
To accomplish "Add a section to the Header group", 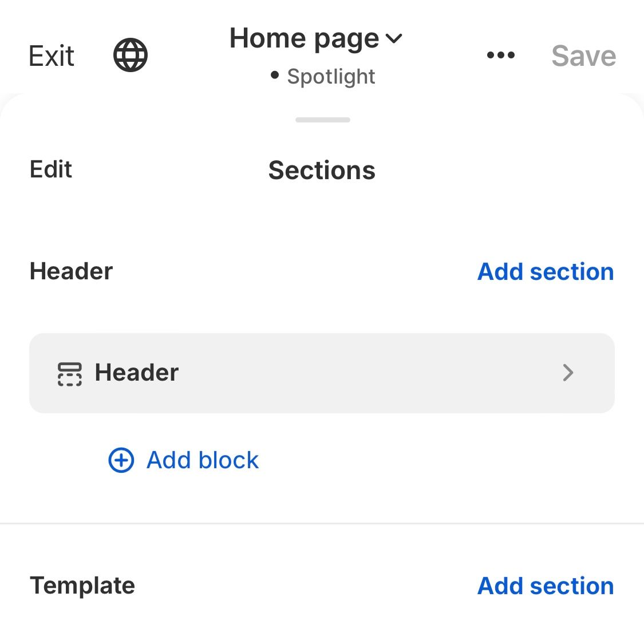I will [x=546, y=271].
